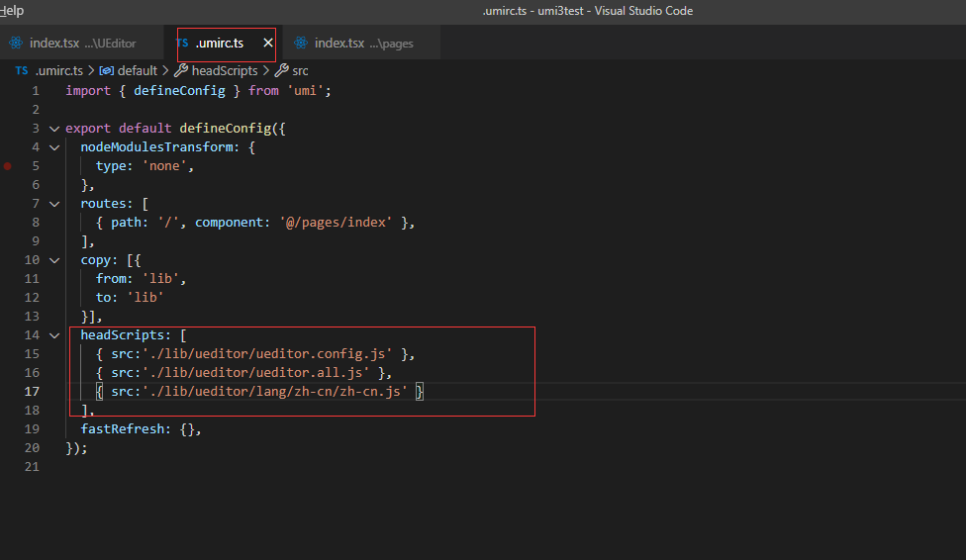
Task: Collapse the export default defineConfig block
Action: (54, 129)
